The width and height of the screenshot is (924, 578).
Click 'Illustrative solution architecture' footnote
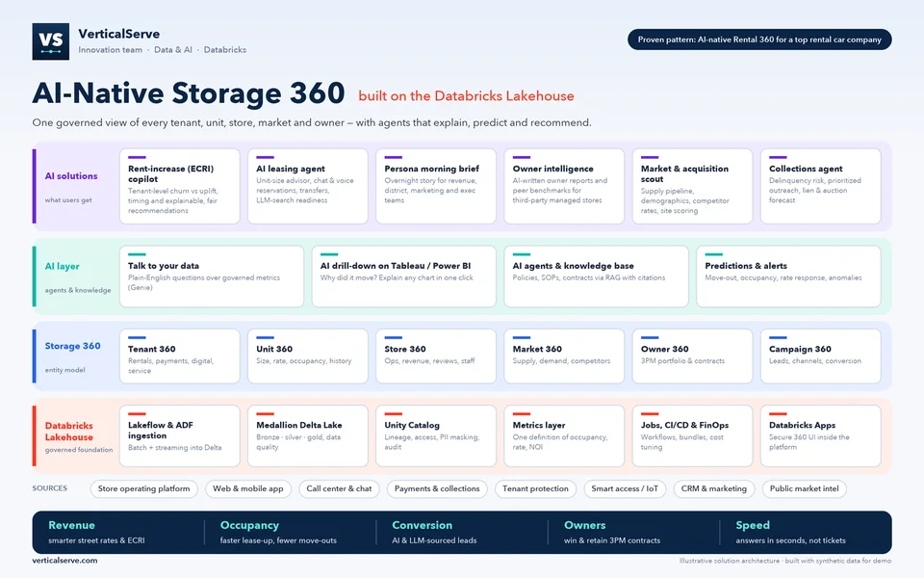click(785, 561)
